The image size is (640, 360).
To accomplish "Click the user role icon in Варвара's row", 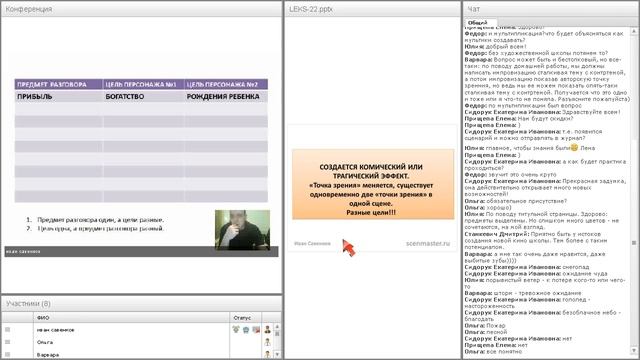I will pyautogui.click(x=267, y=354).
